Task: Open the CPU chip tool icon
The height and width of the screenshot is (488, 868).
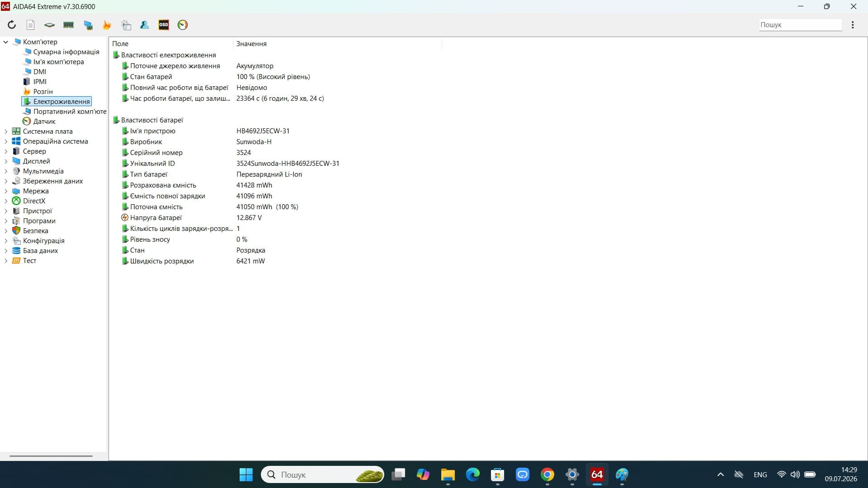Action: 49,25
